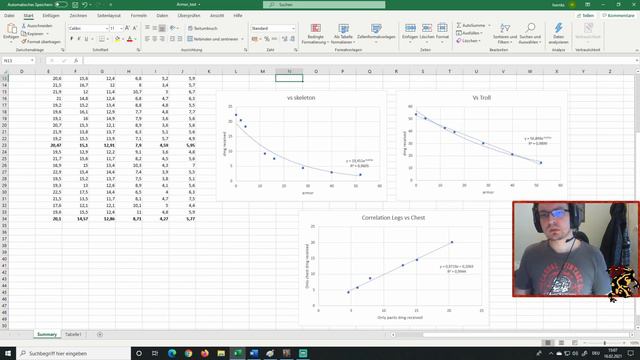Open the Calibri font name dropdown
The image size is (640, 360).
pyautogui.click(x=107, y=28)
